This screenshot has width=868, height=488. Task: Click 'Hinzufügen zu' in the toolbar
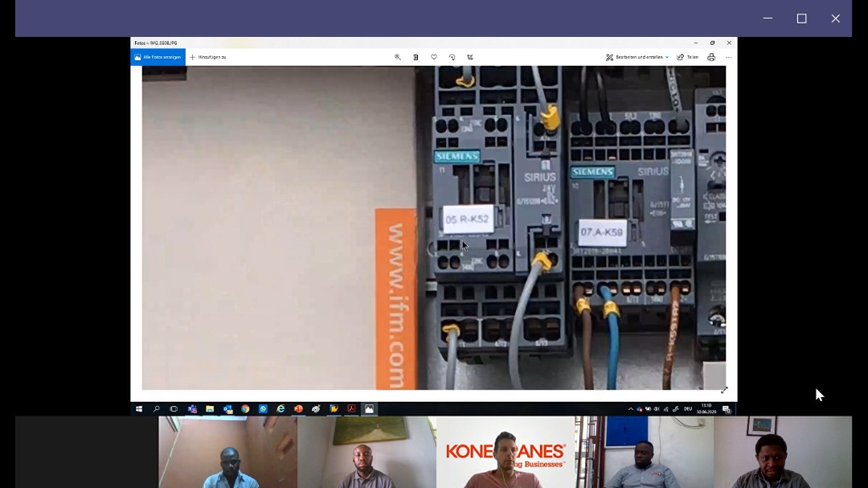point(208,57)
